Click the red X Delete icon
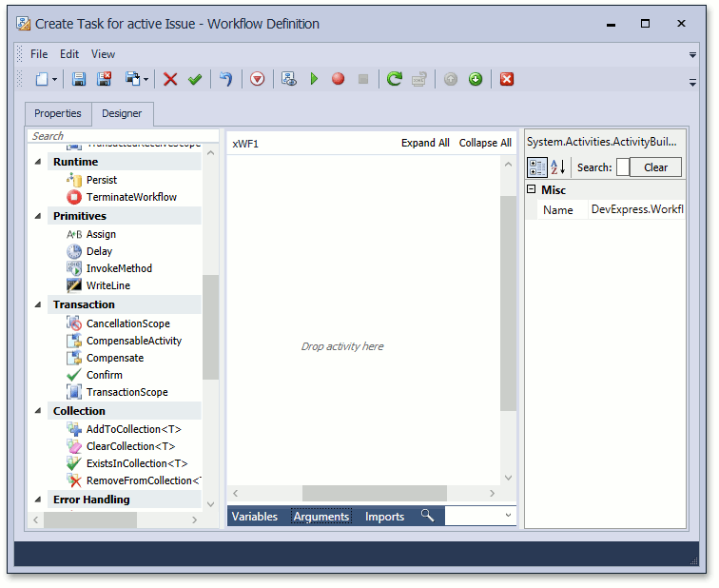The image size is (719, 588). tap(170, 79)
